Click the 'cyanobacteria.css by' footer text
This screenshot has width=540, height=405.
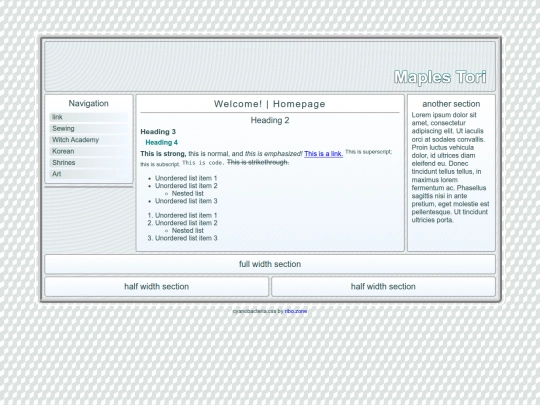(x=258, y=311)
